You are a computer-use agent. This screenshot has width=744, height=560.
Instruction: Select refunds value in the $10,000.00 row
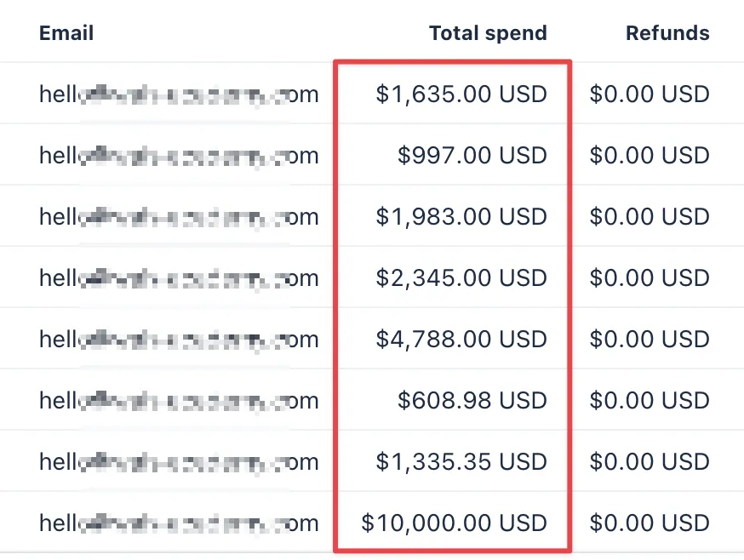tap(650, 523)
